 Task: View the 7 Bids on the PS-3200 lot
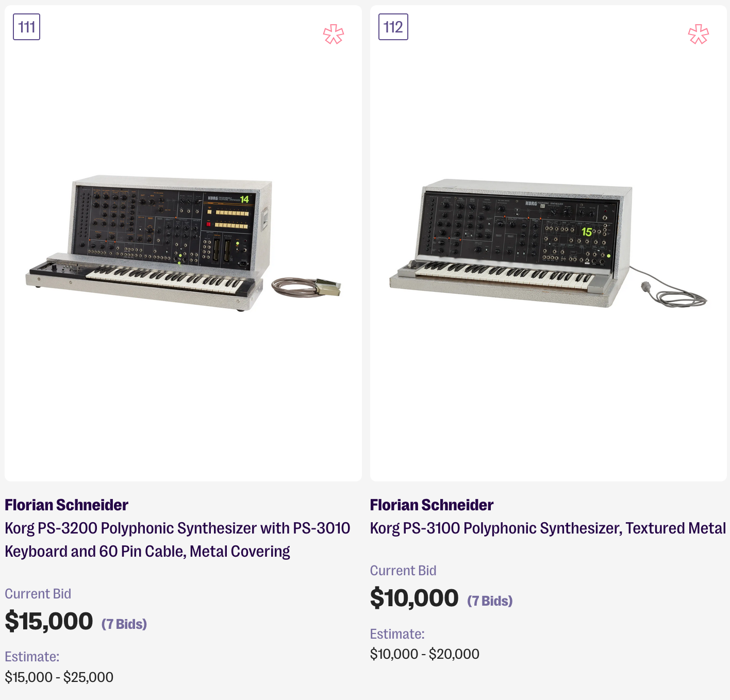pyautogui.click(x=124, y=624)
